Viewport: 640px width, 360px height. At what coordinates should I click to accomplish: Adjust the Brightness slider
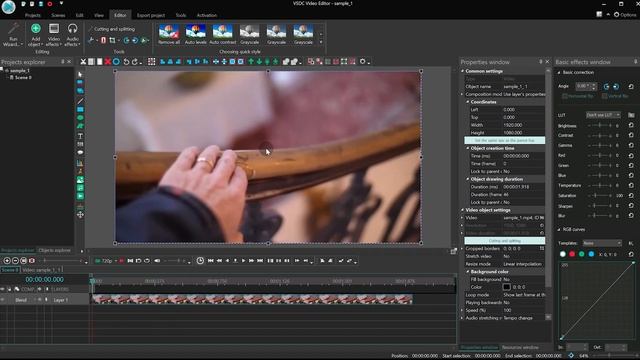point(600,126)
